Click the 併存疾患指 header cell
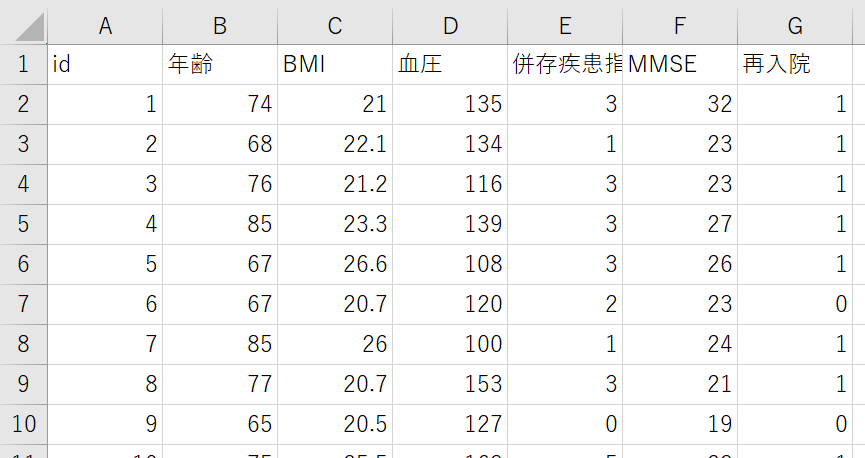Viewport: 865px width, 458px height. click(564, 65)
